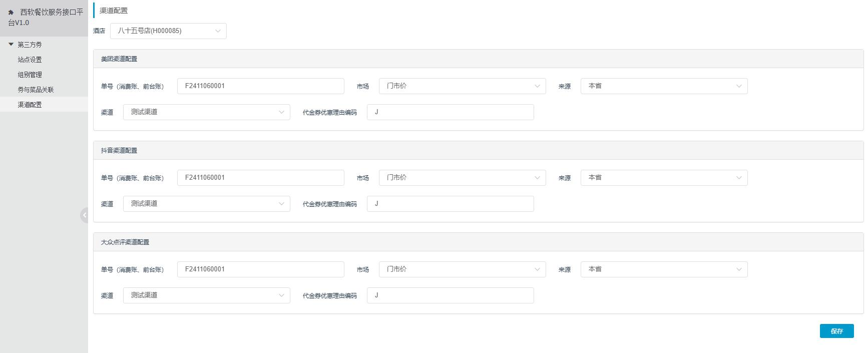
Task: Collapse the 第三方券 tree triangle
Action: click(x=11, y=45)
